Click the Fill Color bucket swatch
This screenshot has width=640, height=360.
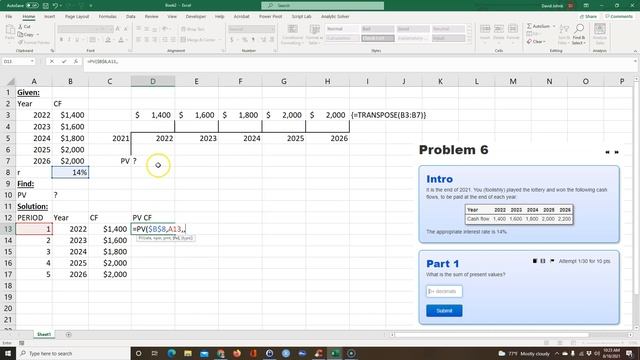[108, 40]
